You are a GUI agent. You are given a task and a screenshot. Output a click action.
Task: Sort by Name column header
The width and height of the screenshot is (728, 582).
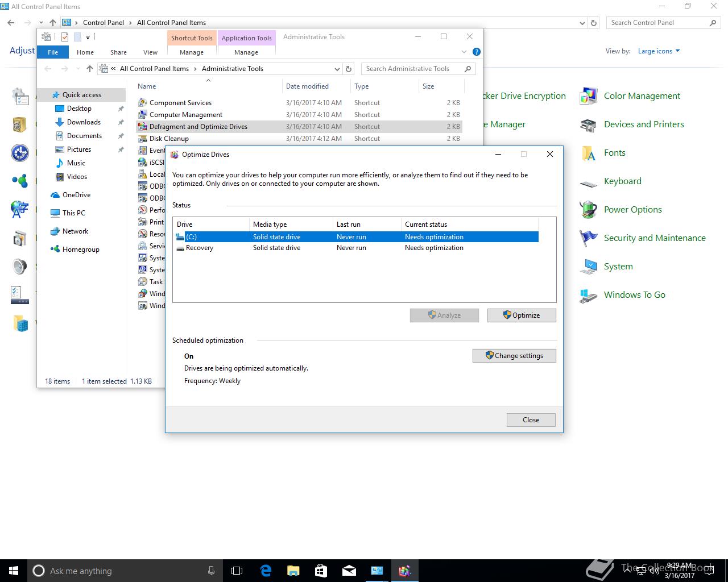209,86
